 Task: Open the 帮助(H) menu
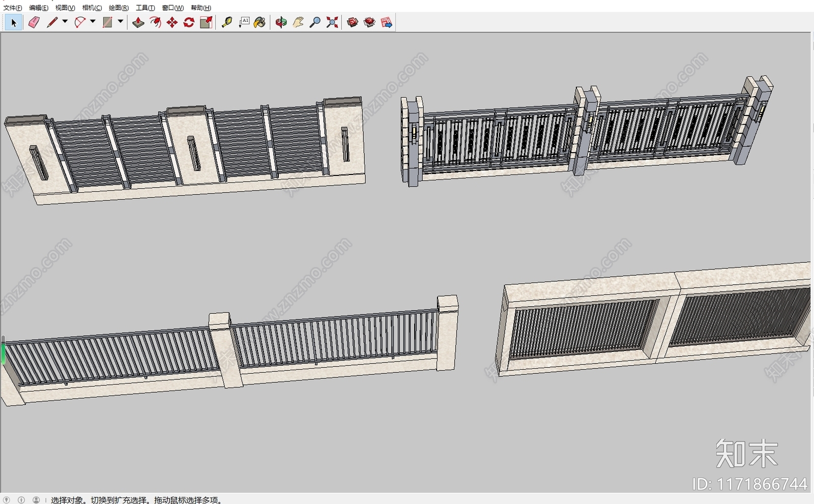coord(201,8)
